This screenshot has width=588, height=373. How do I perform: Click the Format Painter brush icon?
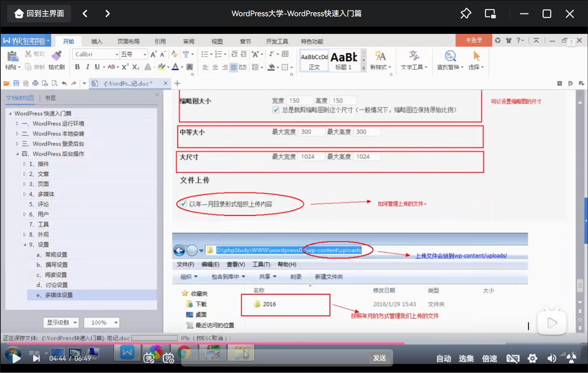[56, 56]
